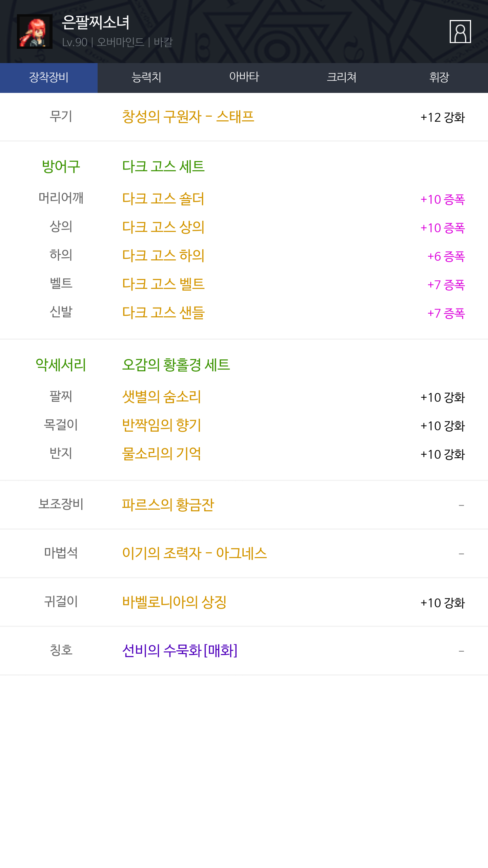Image resolution: width=488 pixels, height=868 pixels.
Task: Open the 오감의 황홀경 세트 set
Action: [176, 365]
